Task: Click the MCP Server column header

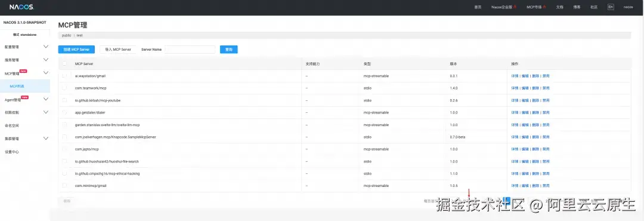Action: [x=84, y=64]
